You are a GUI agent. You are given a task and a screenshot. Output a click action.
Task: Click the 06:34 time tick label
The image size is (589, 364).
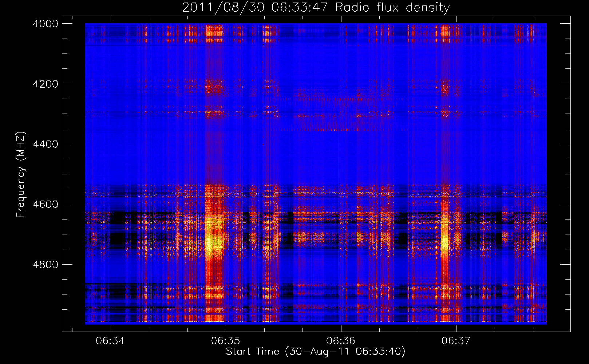coord(110,341)
